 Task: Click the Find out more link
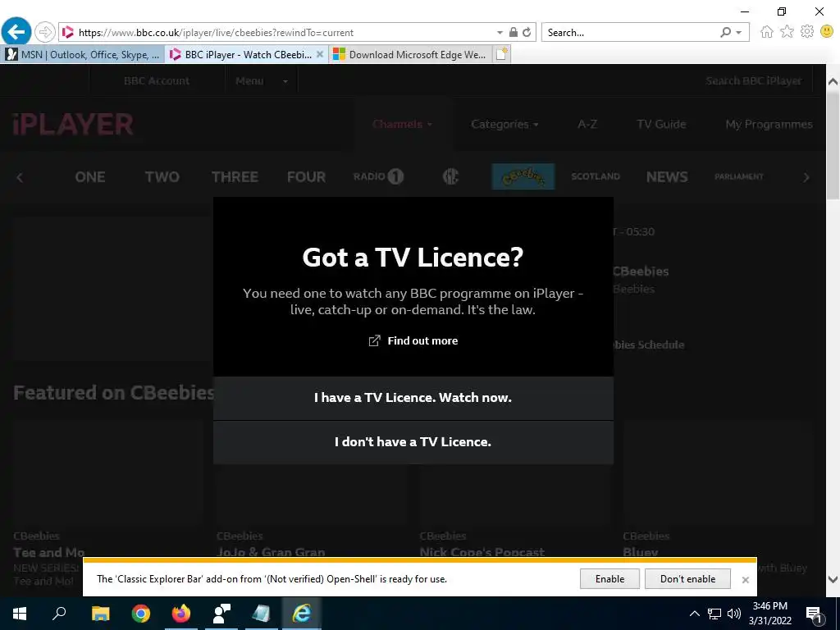click(x=413, y=340)
